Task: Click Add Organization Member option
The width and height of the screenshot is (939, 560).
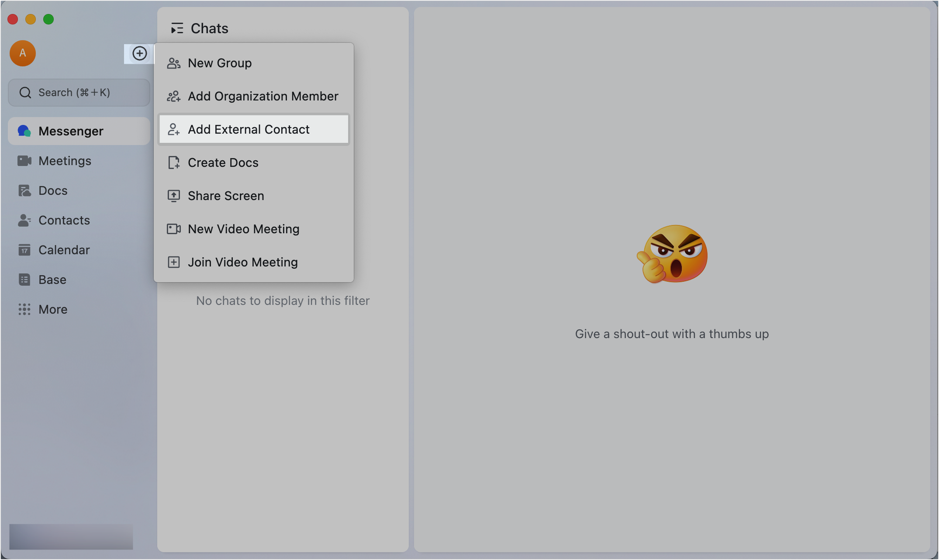Action: [263, 95]
